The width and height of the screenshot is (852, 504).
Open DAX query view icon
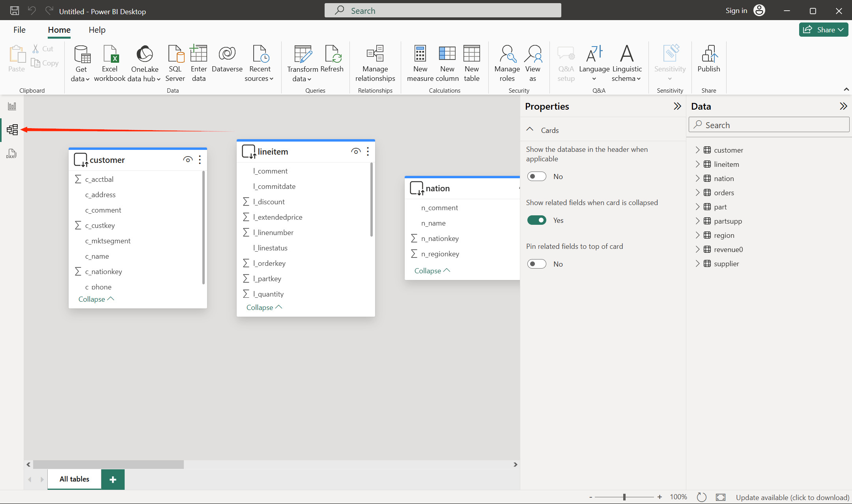click(11, 153)
